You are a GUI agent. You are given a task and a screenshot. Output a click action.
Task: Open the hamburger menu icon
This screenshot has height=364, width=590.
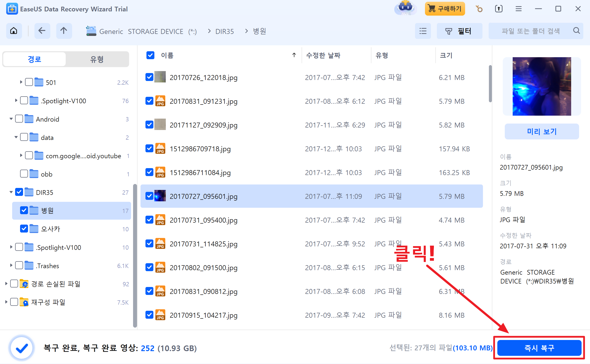click(518, 9)
